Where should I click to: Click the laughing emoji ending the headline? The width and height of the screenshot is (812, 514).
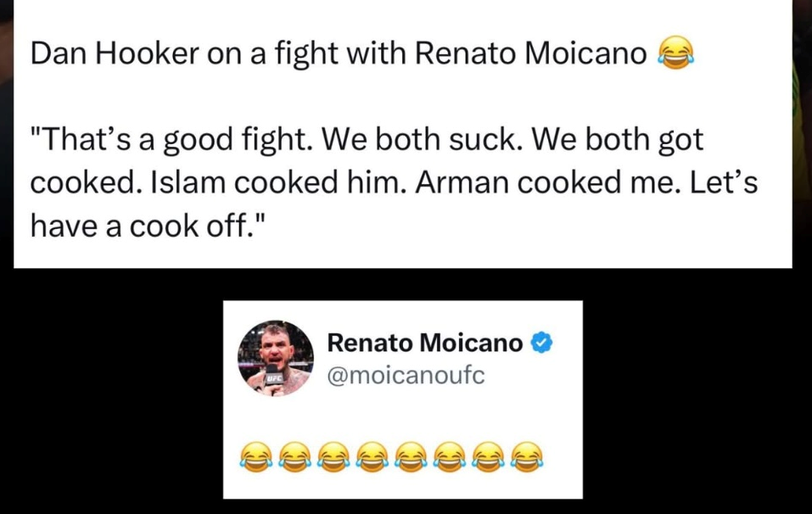[676, 55]
